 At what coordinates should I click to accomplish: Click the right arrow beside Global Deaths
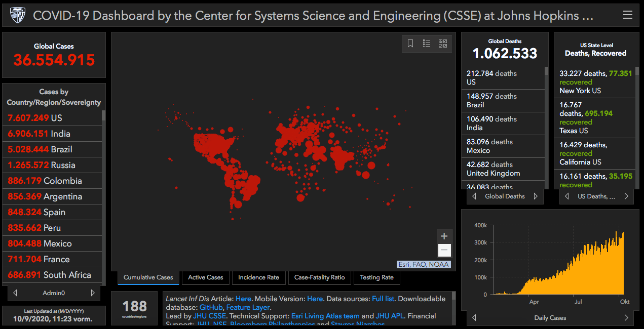[536, 196]
